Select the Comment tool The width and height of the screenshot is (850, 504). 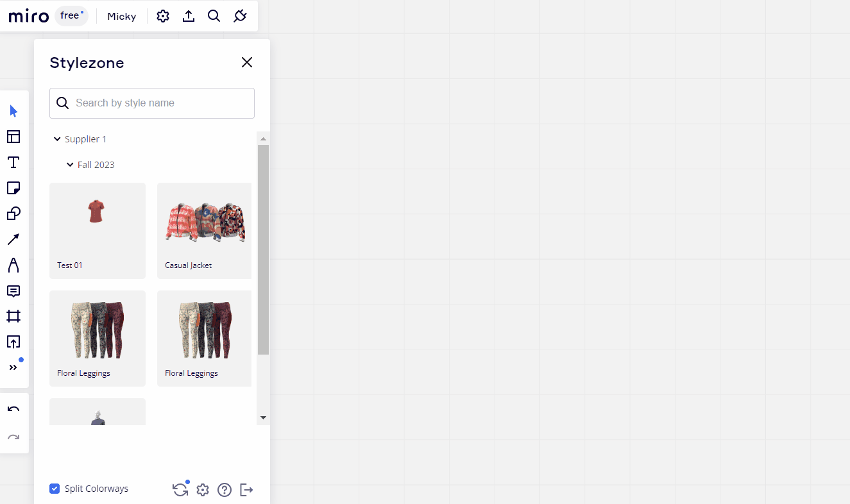tap(13, 290)
